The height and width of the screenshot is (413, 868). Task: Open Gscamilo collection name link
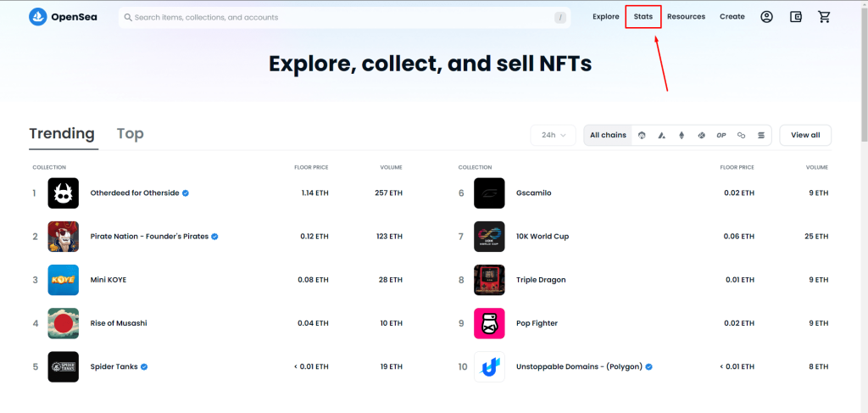534,193
